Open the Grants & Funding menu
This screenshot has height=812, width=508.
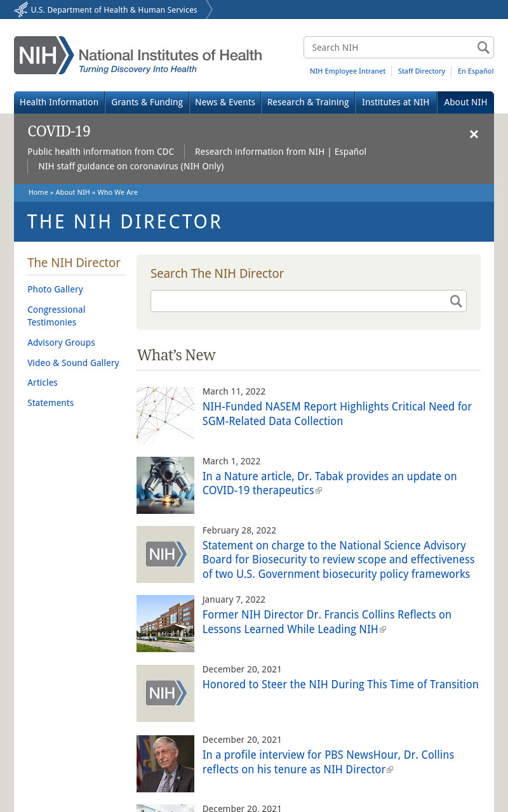point(147,102)
